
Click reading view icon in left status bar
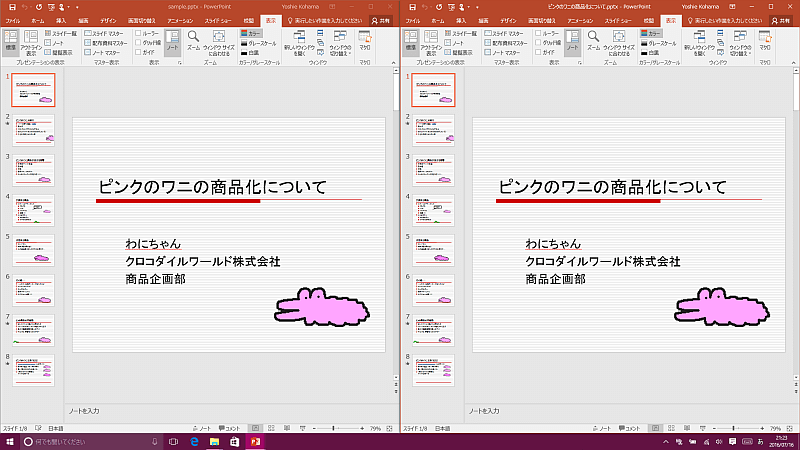287,429
